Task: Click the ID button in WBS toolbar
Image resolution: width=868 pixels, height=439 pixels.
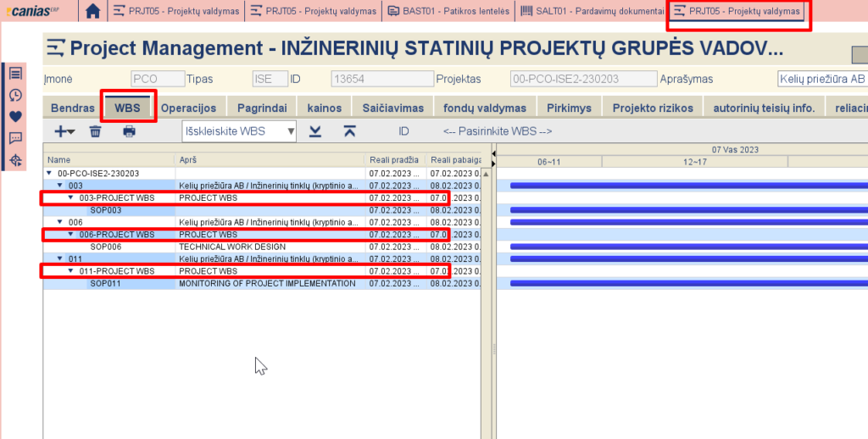Action: click(404, 131)
